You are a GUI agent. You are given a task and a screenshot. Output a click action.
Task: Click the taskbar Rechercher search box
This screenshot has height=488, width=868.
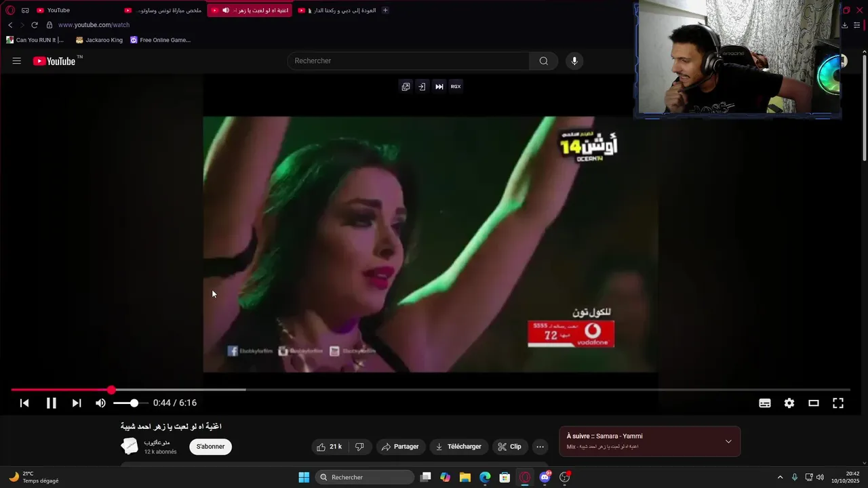[365, 477]
